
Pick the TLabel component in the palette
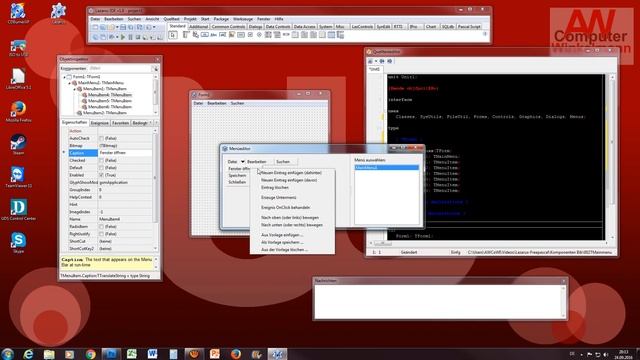[213, 35]
